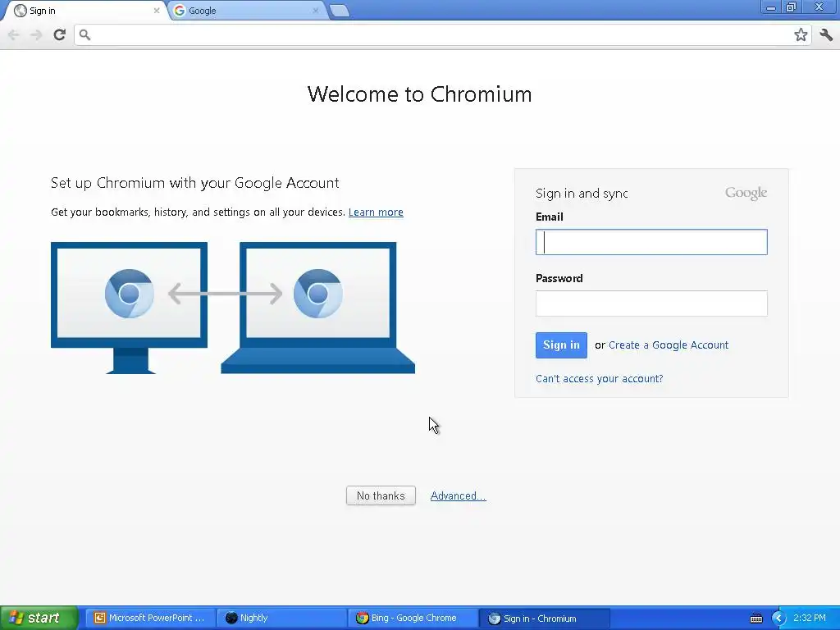This screenshot has width=840, height=630.
Task: Click the 2:32 PM clock
Action: click(x=810, y=619)
